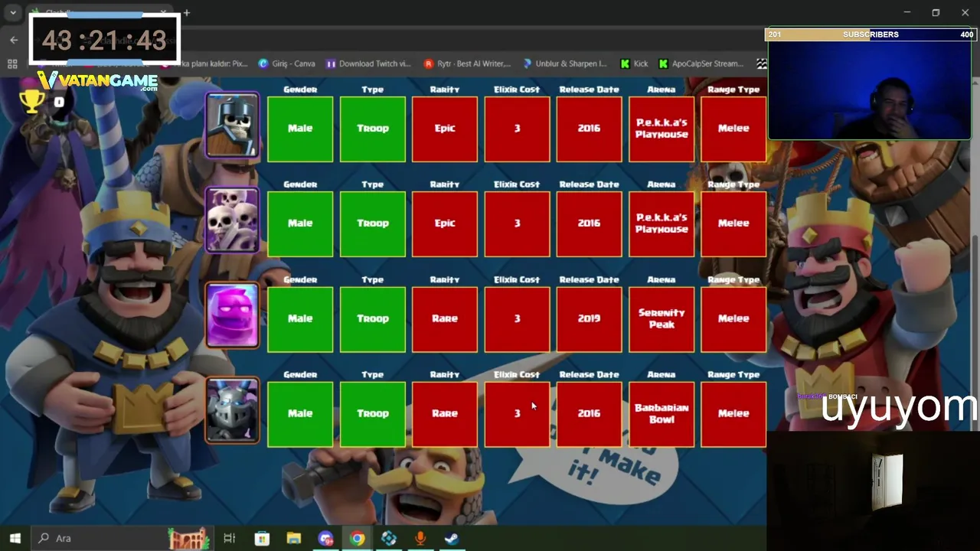This screenshot has width=980, height=551.
Task: Open the orange microphone app in taskbar
Action: point(420,538)
